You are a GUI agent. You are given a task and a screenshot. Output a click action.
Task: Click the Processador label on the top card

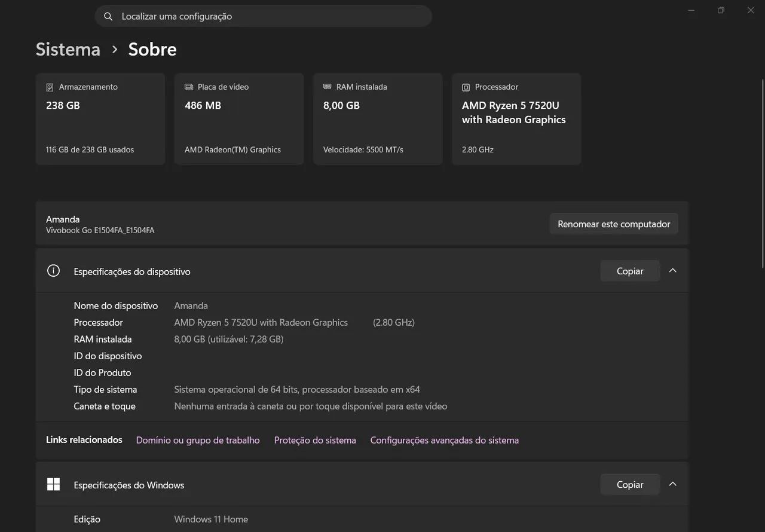(x=497, y=87)
